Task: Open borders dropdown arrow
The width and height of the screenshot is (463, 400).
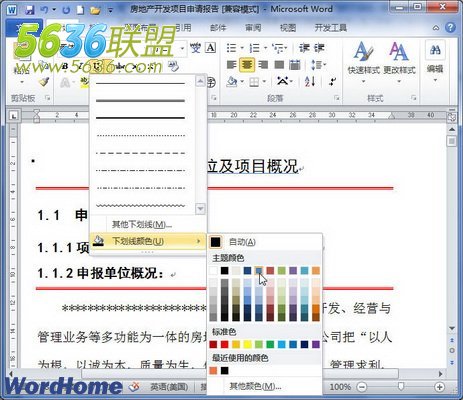Action: pyautogui.click(x=264, y=81)
